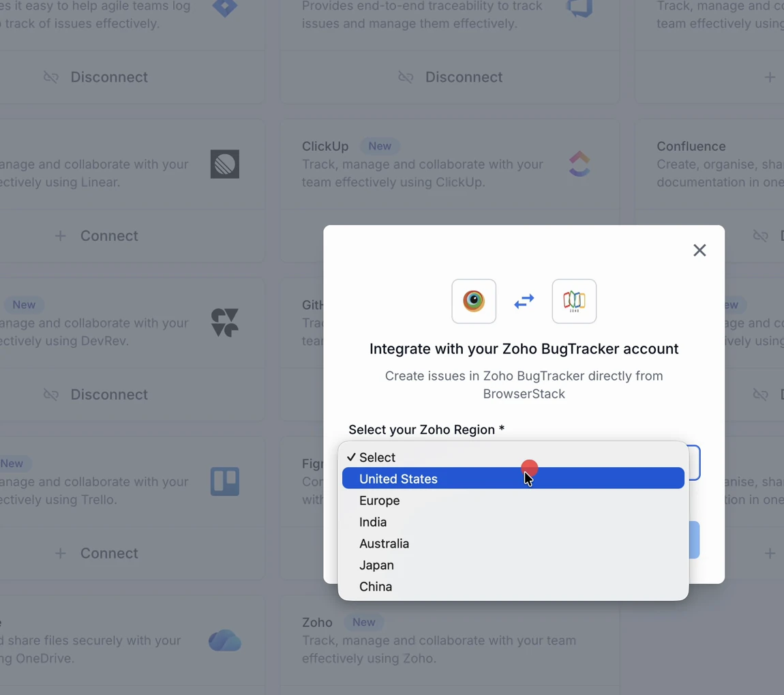Click the Integrate with Zoho BugTracker heading

coord(524,349)
